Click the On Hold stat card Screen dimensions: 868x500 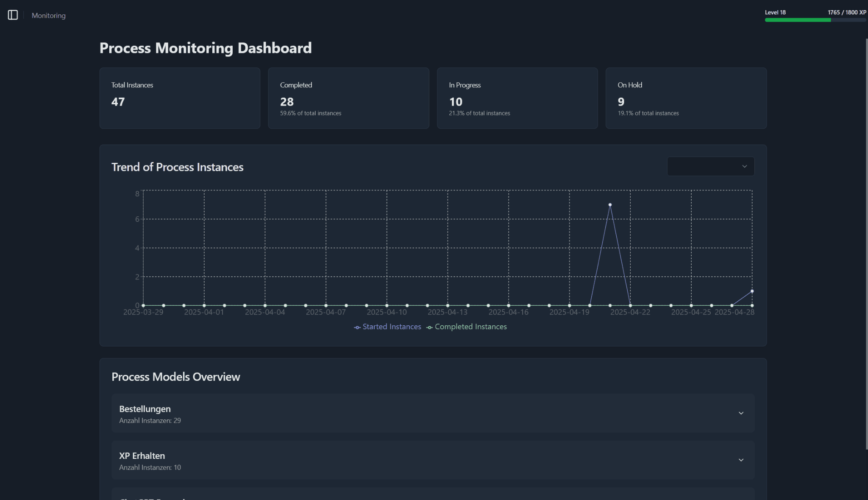pos(686,98)
